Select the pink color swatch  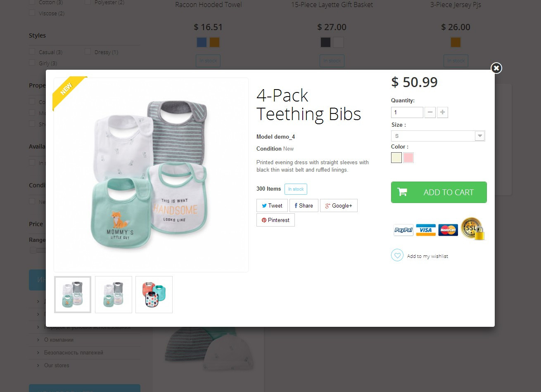pos(408,158)
